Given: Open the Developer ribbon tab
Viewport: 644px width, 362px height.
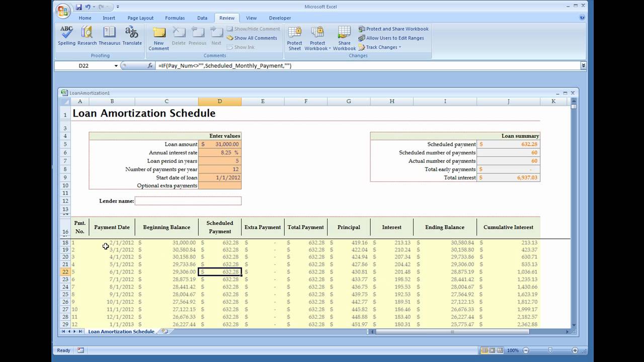Looking at the screenshot, I should point(280,18).
